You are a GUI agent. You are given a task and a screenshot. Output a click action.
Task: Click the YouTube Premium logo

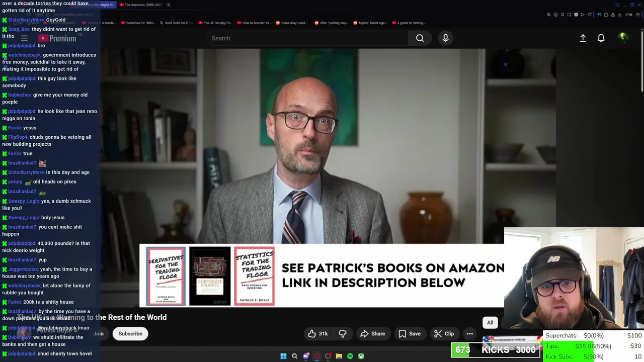pos(57,38)
